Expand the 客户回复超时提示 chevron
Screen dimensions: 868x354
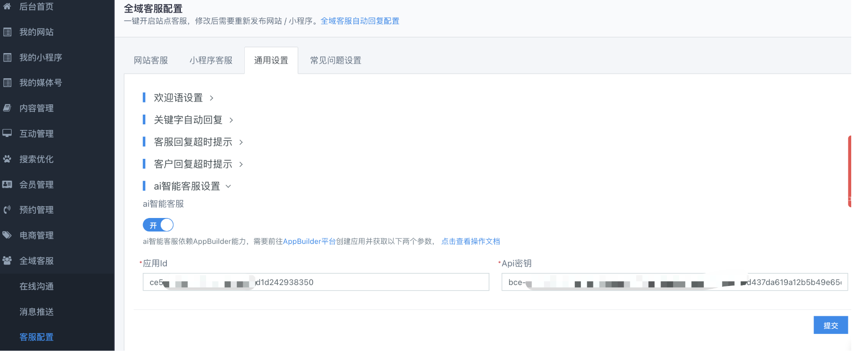coord(241,164)
